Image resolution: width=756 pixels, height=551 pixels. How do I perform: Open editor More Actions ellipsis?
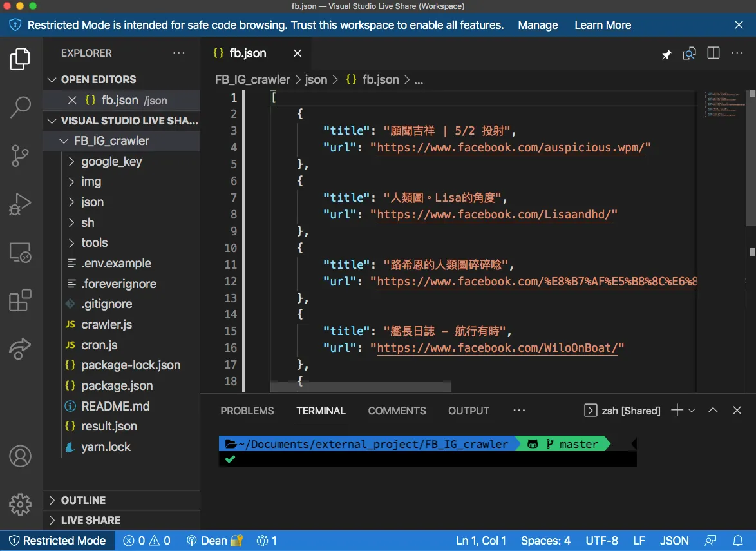pyautogui.click(x=737, y=53)
